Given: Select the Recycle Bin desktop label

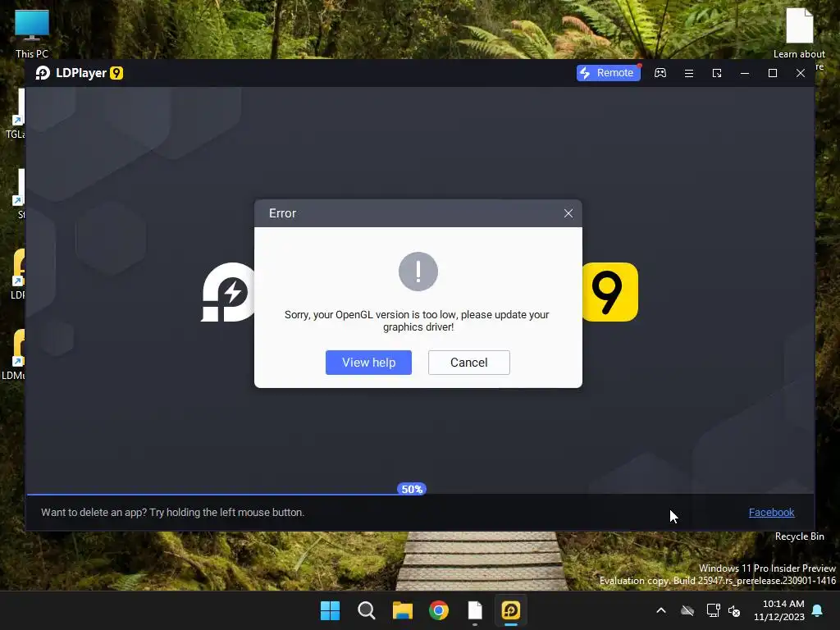Looking at the screenshot, I should point(799,536).
